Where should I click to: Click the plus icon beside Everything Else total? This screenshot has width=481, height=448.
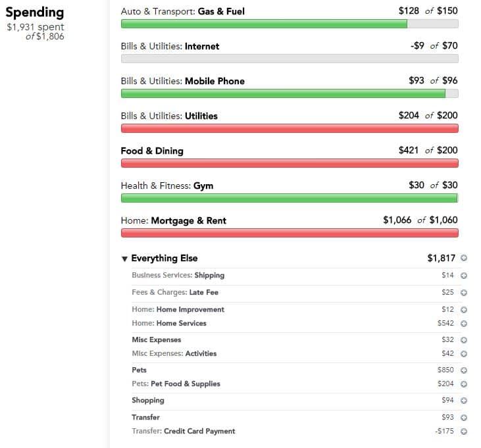[464, 258]
